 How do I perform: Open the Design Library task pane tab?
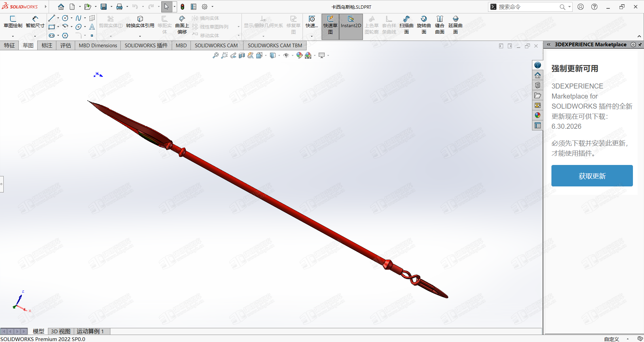tap(538, 85)
